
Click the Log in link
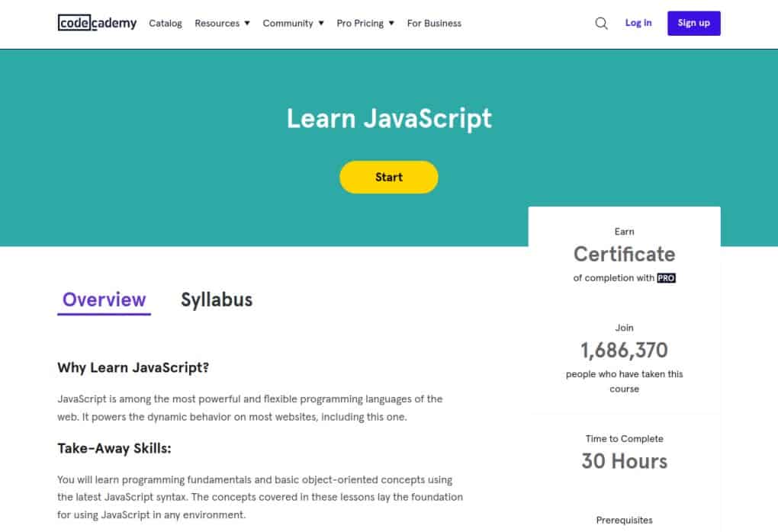click(638, 23)
